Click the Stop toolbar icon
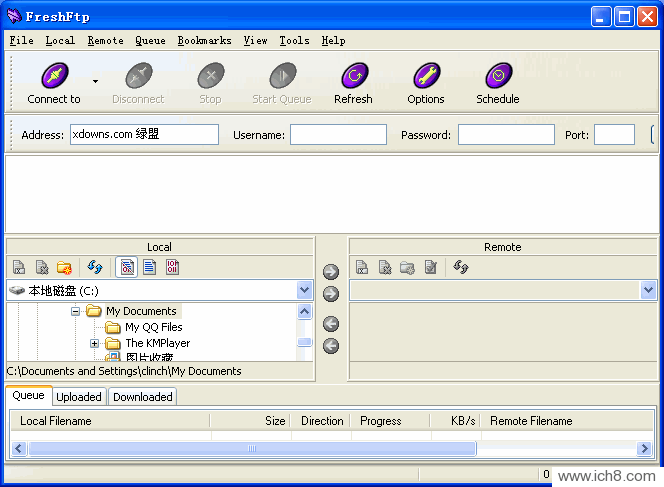664x487 pixels. point(210,75)
